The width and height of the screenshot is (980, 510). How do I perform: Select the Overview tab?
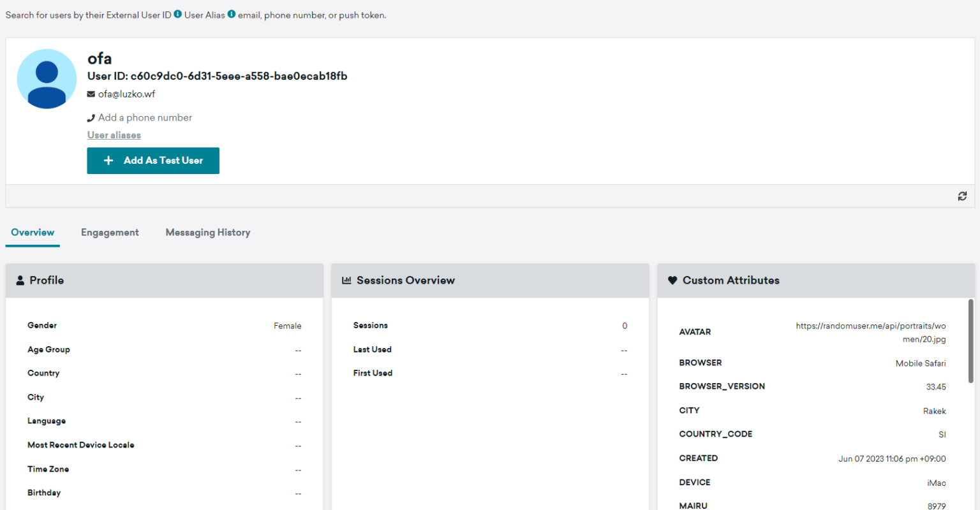point(33,232)
